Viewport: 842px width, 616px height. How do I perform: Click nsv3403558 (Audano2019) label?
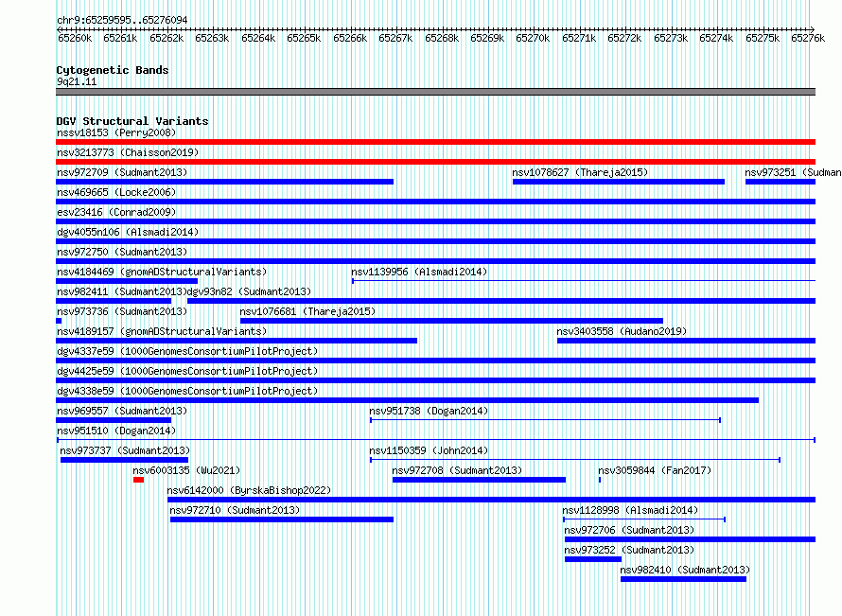point(622,331)
